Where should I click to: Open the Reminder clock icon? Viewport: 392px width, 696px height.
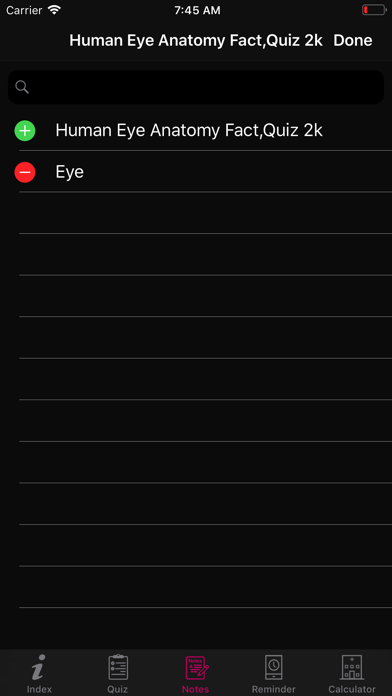point(274,667)
